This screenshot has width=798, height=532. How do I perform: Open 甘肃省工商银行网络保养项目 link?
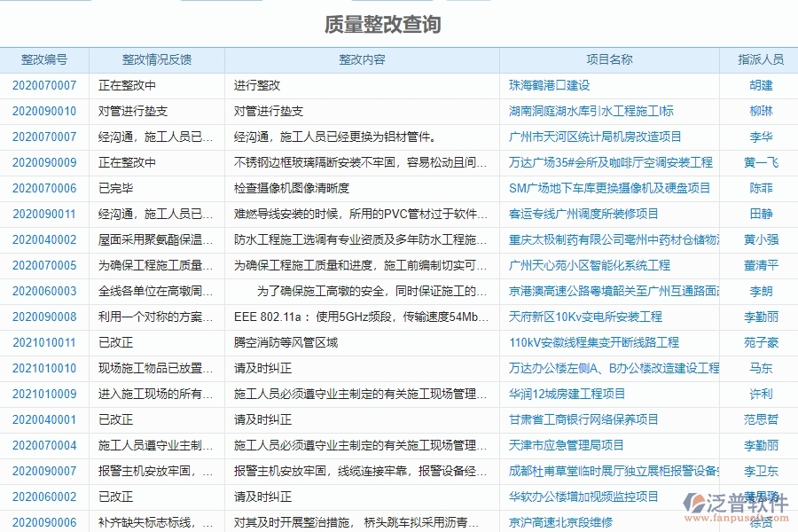583,419
